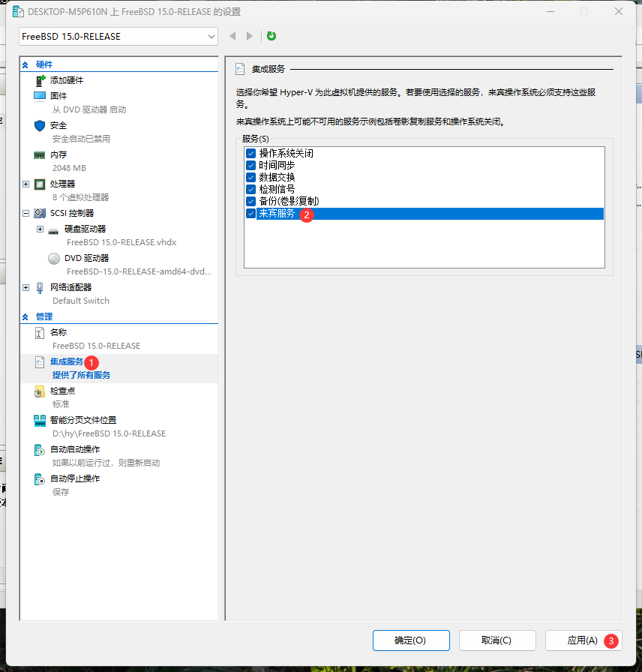Click '保存' under 自动停止操作
The image size is (642, 672).
pos(61,492)
